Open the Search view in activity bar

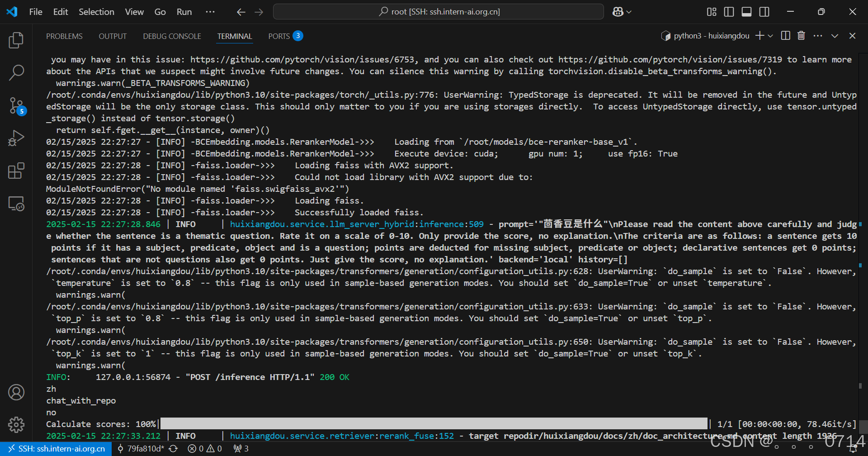16,72
